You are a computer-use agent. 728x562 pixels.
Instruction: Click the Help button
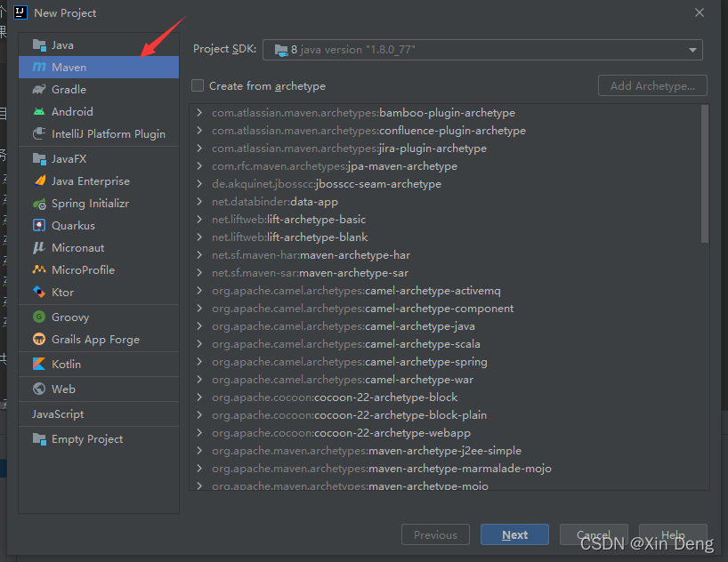click(x=673, y=534)
